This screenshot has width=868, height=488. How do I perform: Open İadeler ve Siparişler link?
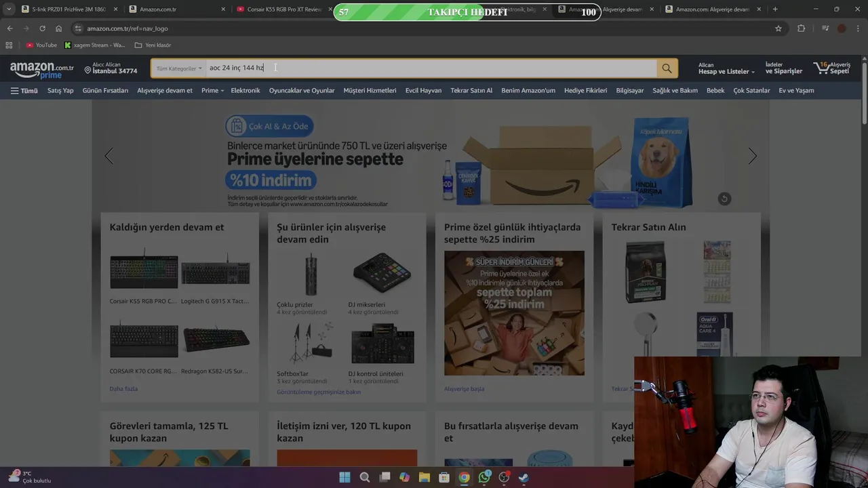coord(784,68)
